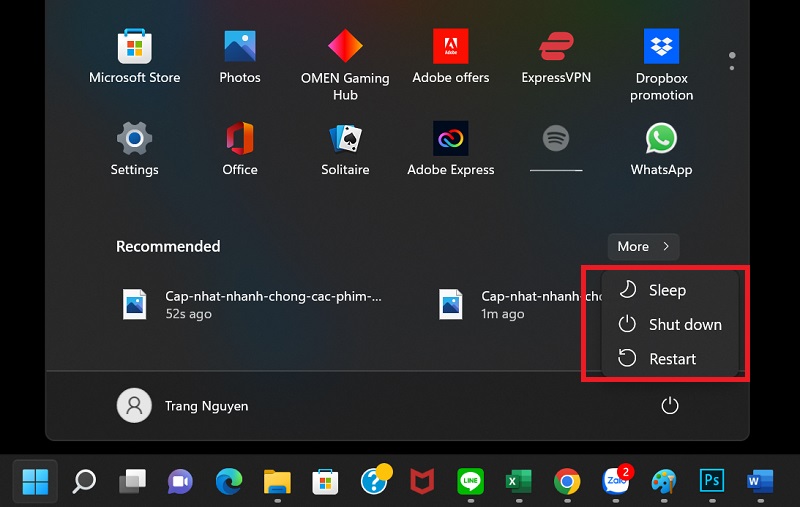Viewport: 800px width, 507px height.
Task: Go to next pinned apps page dot
Action: coord(732,68)
